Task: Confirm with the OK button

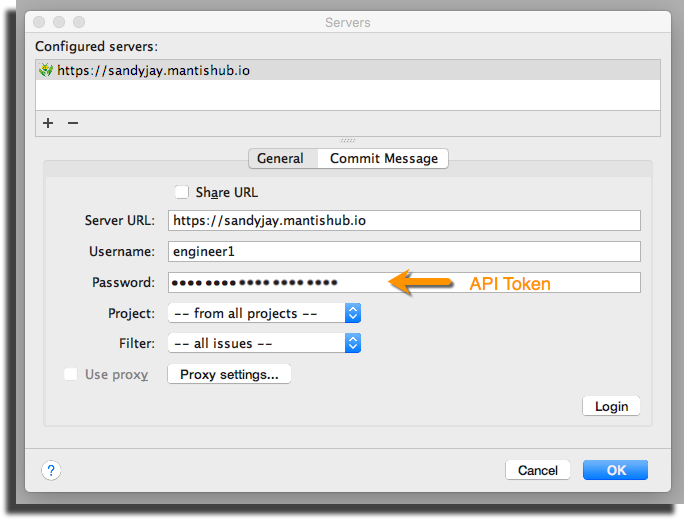Action: point(616,470)
